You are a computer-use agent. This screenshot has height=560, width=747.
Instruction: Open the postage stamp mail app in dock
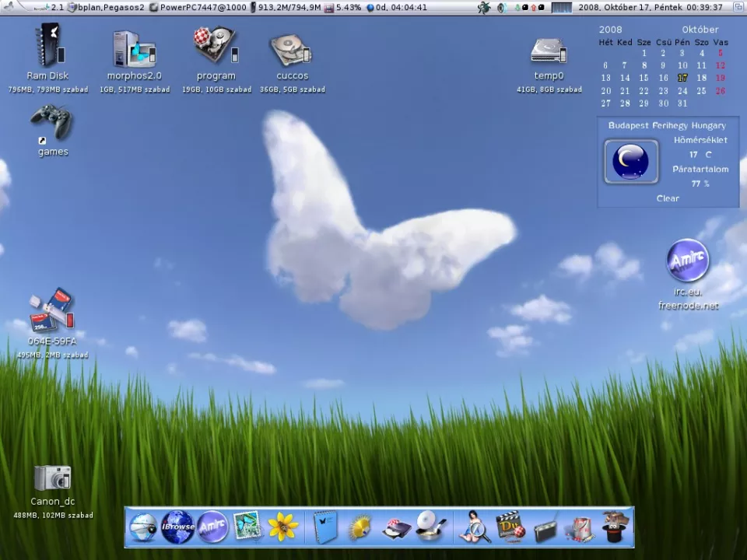(x=248, y=527)
